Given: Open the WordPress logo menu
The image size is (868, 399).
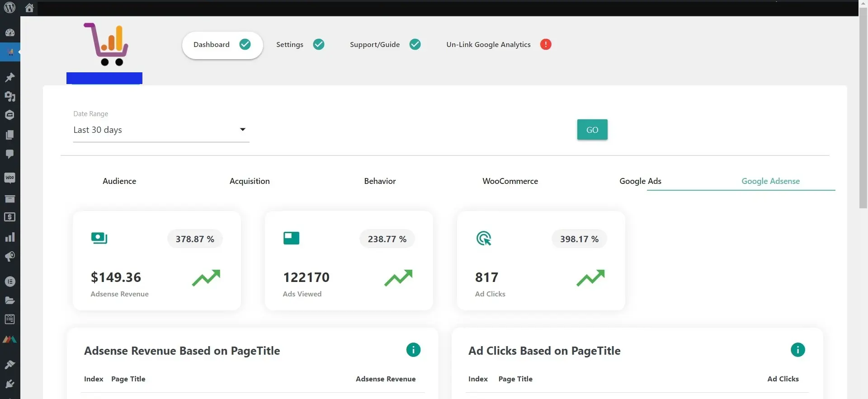Looking at the screenshot, I should (x=9, y=8).
